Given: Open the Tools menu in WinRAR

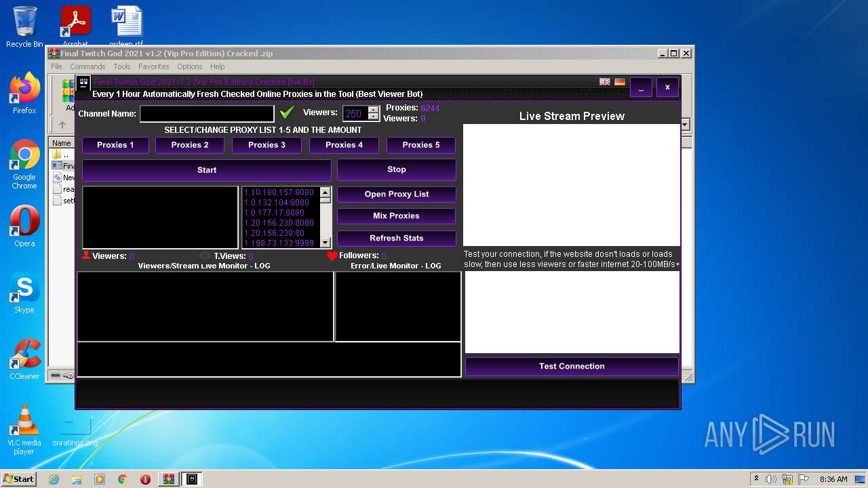Looking at the screenshot, I should point(122,66).
